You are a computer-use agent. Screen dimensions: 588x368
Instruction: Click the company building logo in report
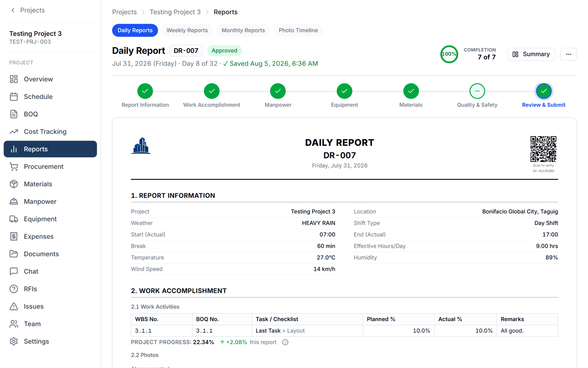[x=141, y=146]
